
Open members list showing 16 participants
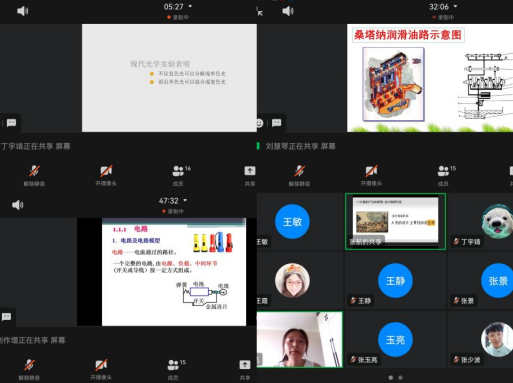pyautogui.click(x=180, y=176)
